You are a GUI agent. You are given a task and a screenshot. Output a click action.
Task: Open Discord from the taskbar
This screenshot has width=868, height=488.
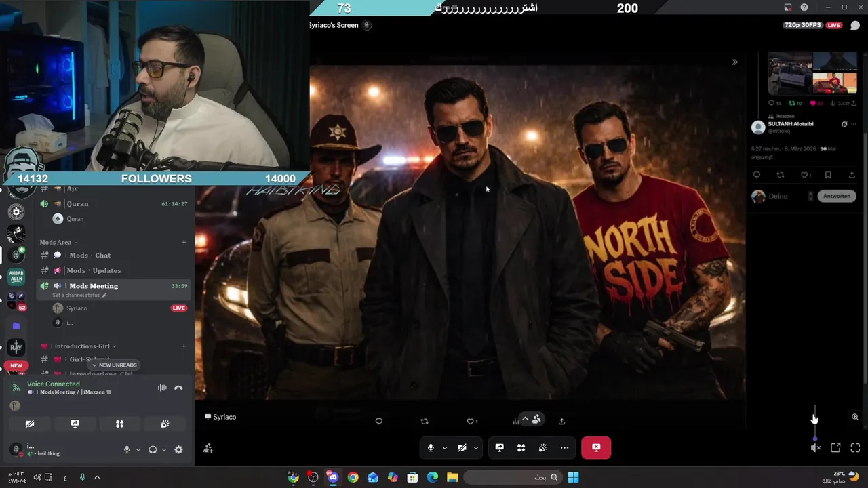tap(333, 477)
